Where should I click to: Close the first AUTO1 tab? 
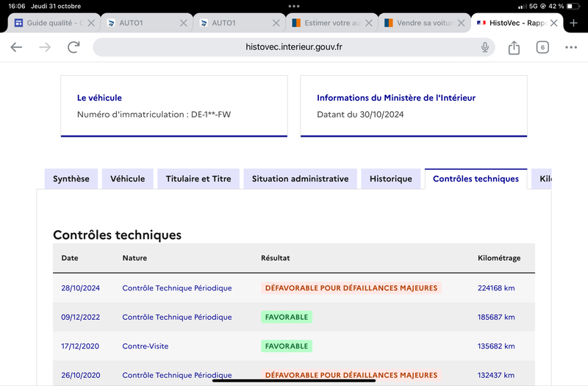tap(183, 23)
